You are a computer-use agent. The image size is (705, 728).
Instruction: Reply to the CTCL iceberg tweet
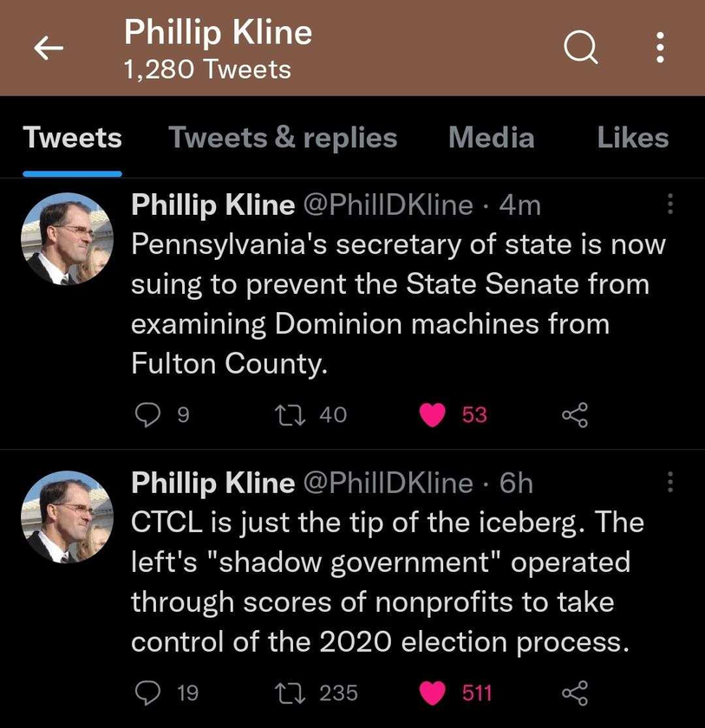point(147,692)
